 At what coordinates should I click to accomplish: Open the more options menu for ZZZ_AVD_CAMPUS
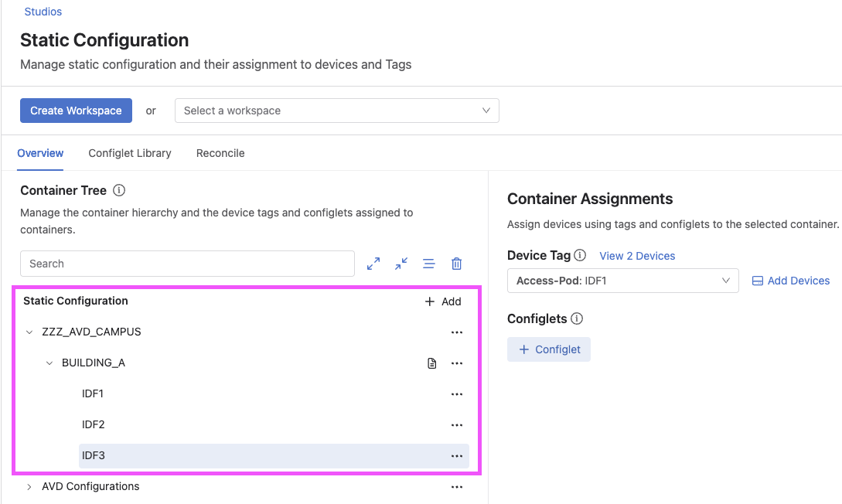(457, 332)
